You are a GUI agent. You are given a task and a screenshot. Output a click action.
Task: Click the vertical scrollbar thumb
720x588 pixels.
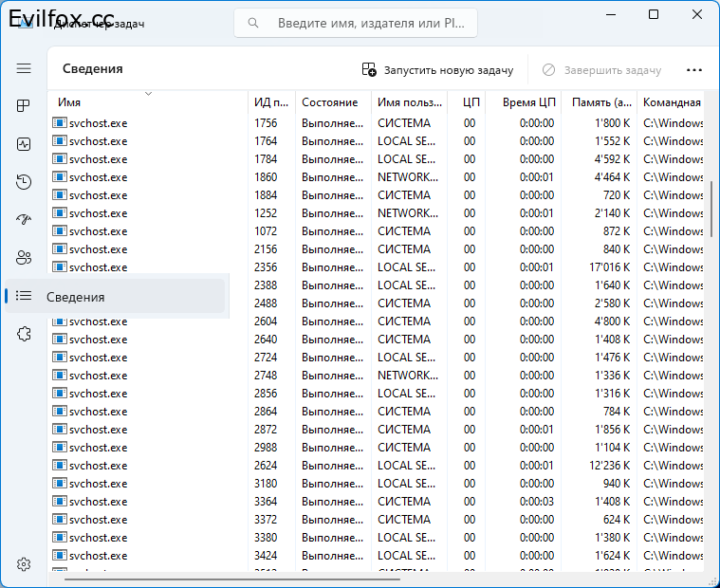coord(711,206)
